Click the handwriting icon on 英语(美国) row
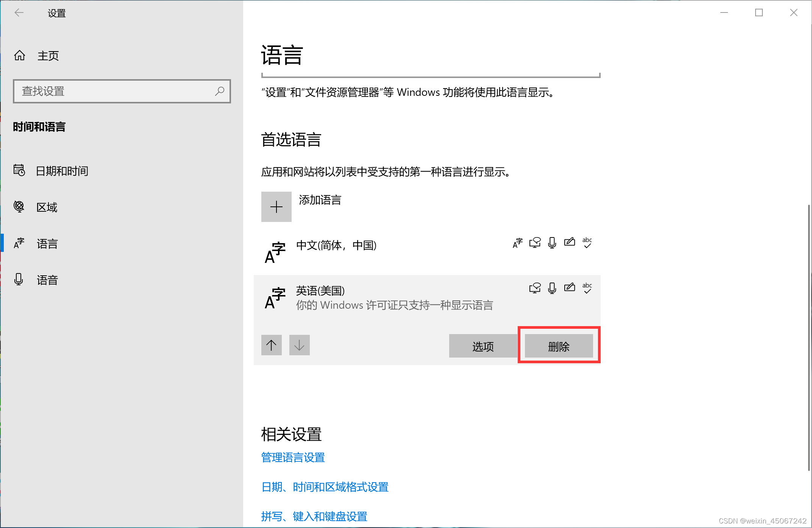The width and height of the screenshot is (812, 528). [570, 288]
